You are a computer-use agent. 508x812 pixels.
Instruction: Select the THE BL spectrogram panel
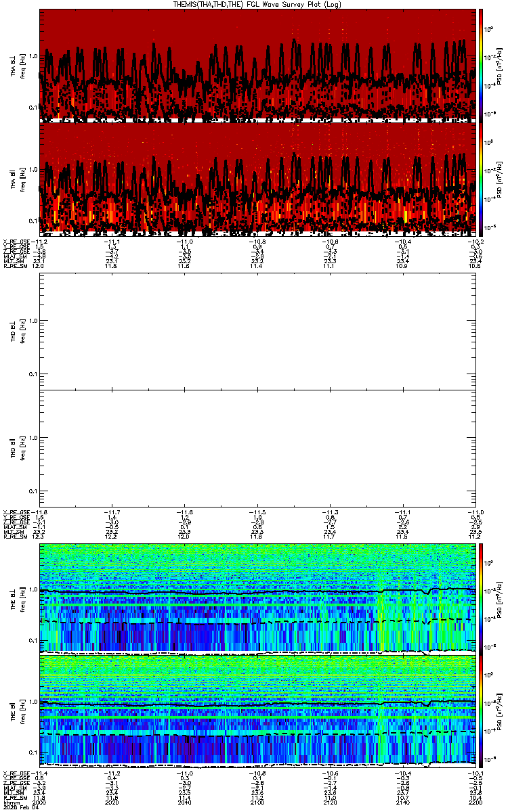pyautogui.click(x=257, y=598)
